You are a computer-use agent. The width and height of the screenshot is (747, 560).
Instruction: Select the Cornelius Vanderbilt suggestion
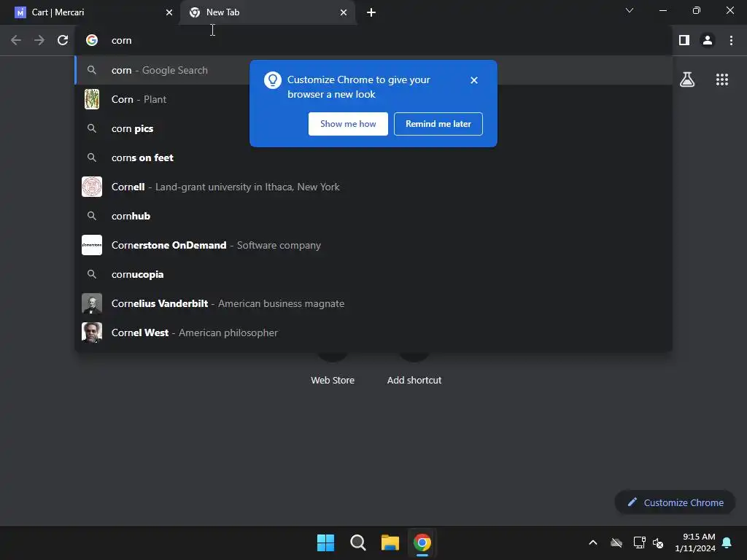tap(373, 303)
